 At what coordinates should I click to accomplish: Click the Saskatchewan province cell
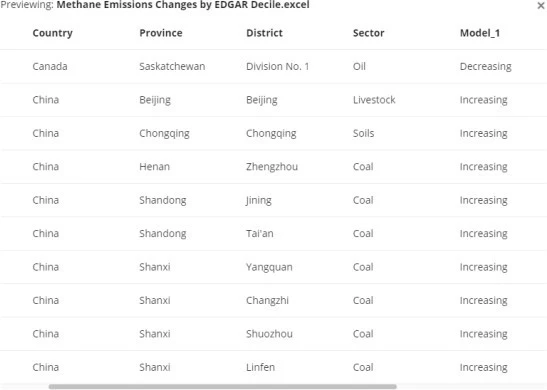[x=172, y=66]
